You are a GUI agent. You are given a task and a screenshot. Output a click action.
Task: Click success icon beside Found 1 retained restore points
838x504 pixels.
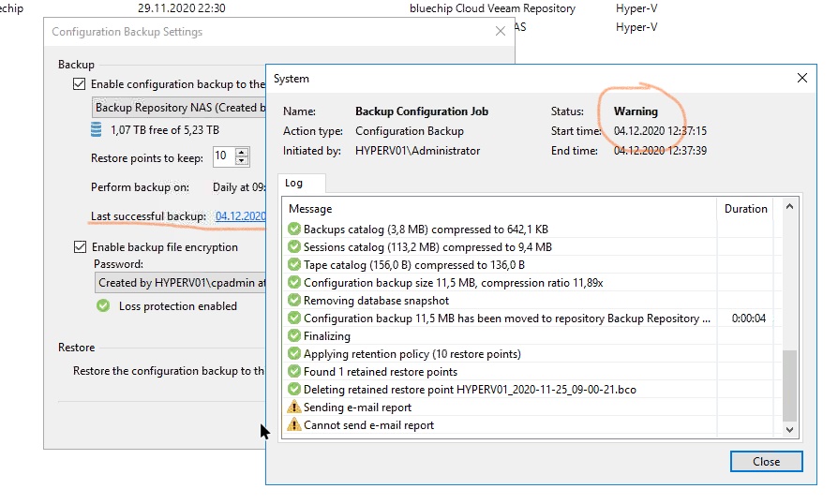[294, 372]
